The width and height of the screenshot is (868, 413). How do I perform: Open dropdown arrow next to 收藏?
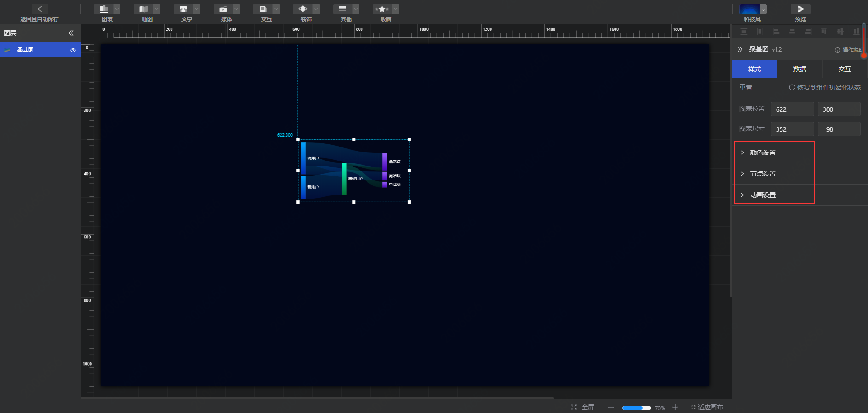click(x=396, y=9)
